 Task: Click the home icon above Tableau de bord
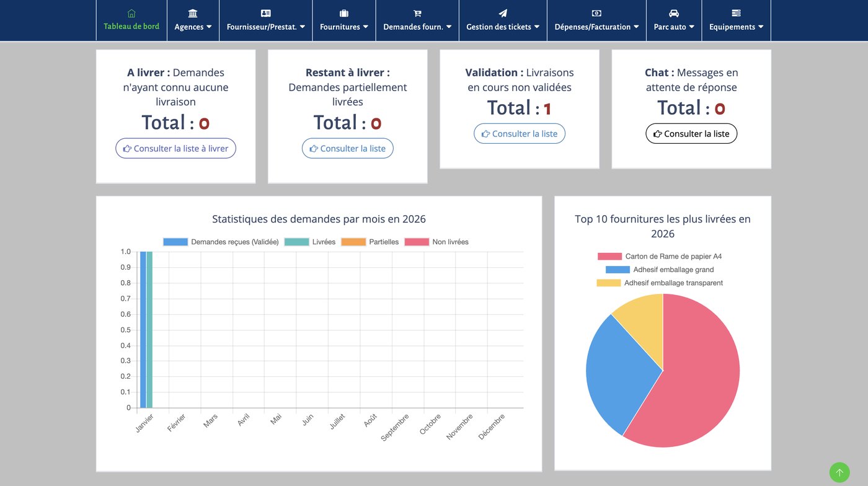pyautogui.click(x=131, y=13)
